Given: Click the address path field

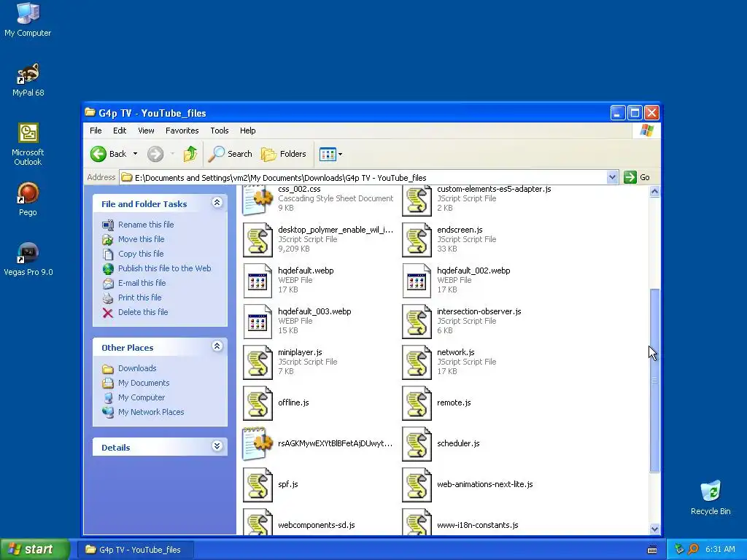Looking at the screenshot, I should [x=363, y=178].
